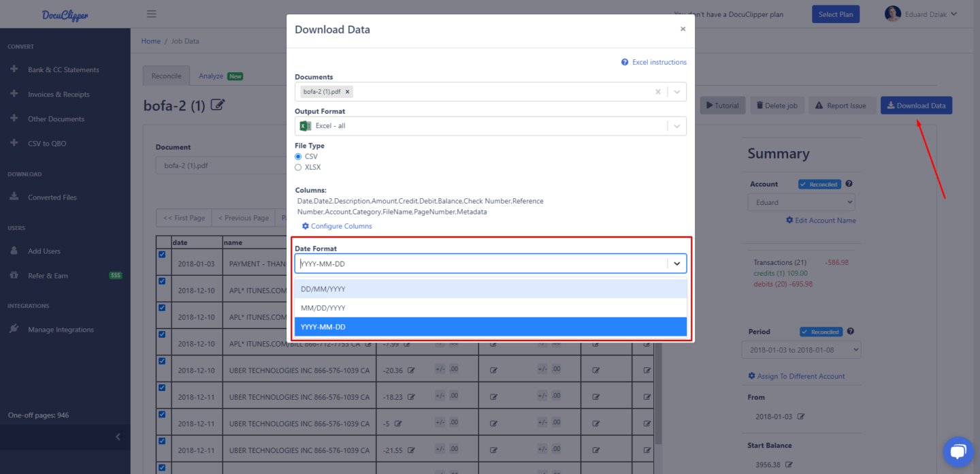This screenshot has width=980, height=474.
Task: Expand the Output Format dropdown
Action: pyautogui.click(x=676, y=126)
